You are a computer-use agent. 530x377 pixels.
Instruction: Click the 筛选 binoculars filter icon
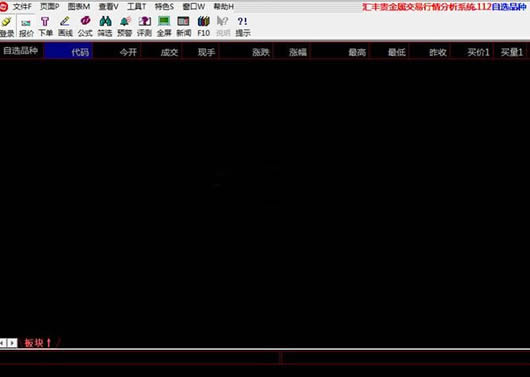(105, 21)
